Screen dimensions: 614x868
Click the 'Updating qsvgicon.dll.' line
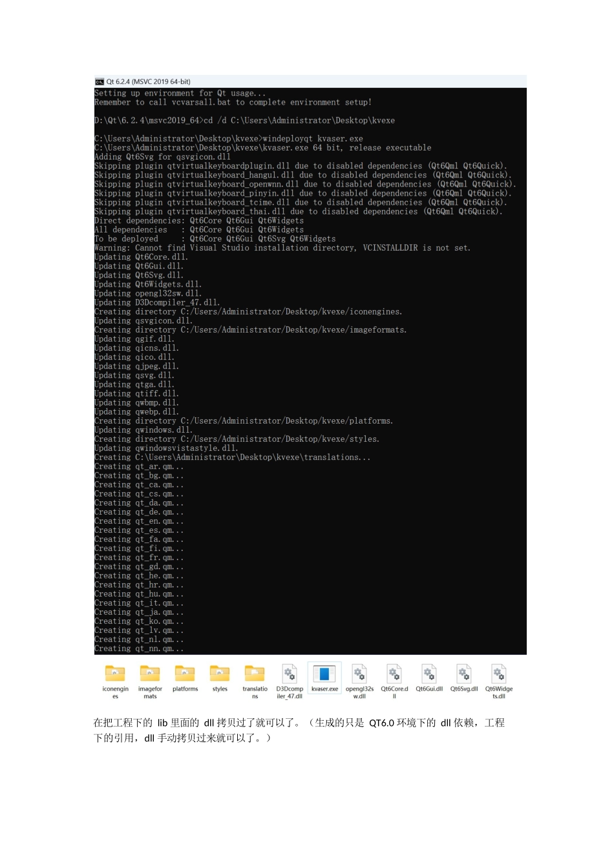click(x=143, y=321)
